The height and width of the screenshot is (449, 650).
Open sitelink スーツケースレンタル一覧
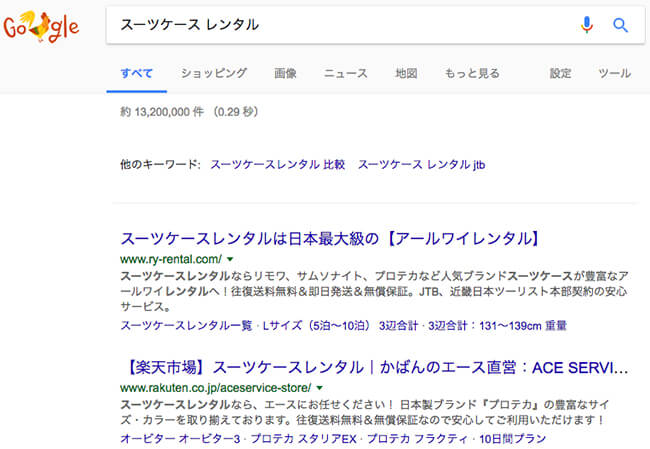tap(186, 325)
